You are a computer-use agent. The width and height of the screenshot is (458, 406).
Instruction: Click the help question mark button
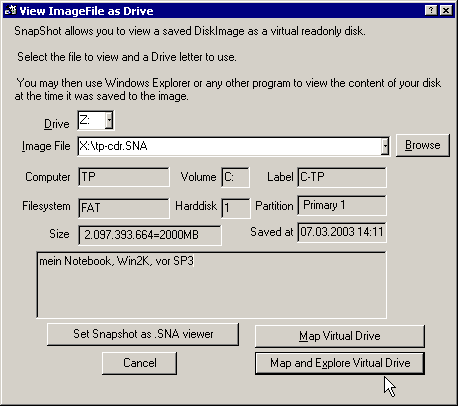431,11
